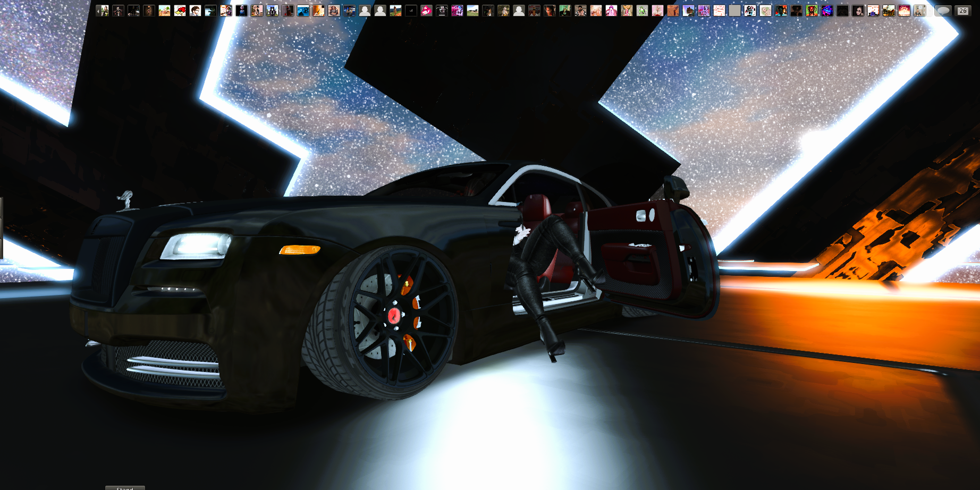Open the purple creature chat icon
The image size is (980, 490).
click(x=704, y=11)
